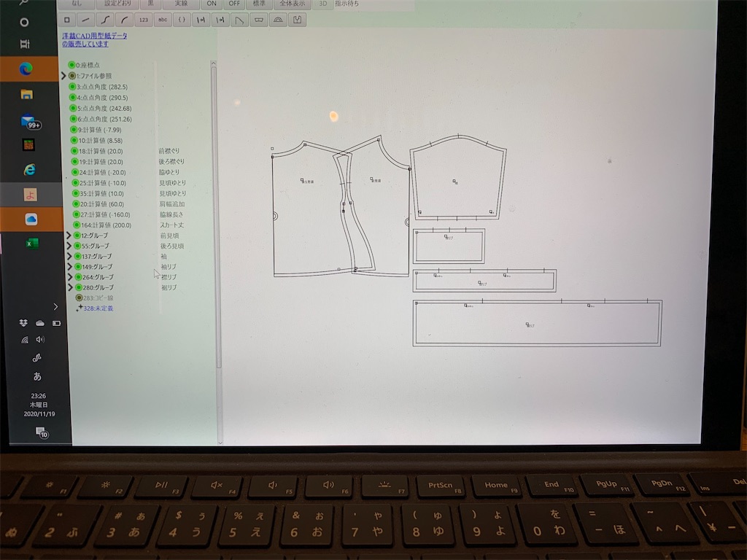
Task: Toggle the green marker of 0:座標点
Action: pyautogui.click(x=71, y=65)
